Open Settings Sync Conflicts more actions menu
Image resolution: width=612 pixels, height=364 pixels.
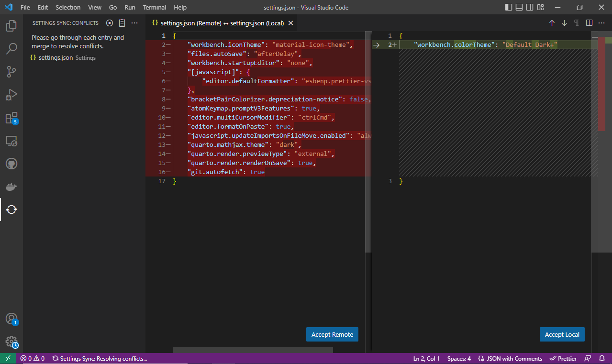point(134,23)
